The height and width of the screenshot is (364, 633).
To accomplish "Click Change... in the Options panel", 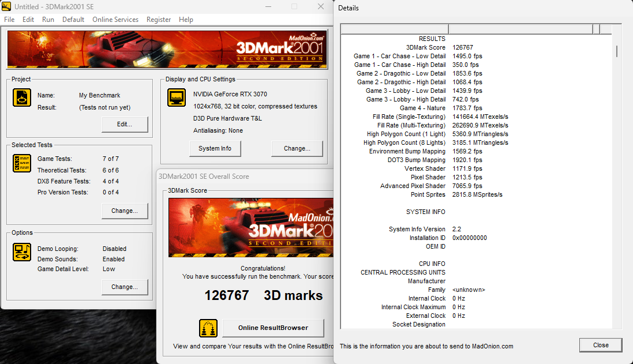I will click(x=125, y=287).
